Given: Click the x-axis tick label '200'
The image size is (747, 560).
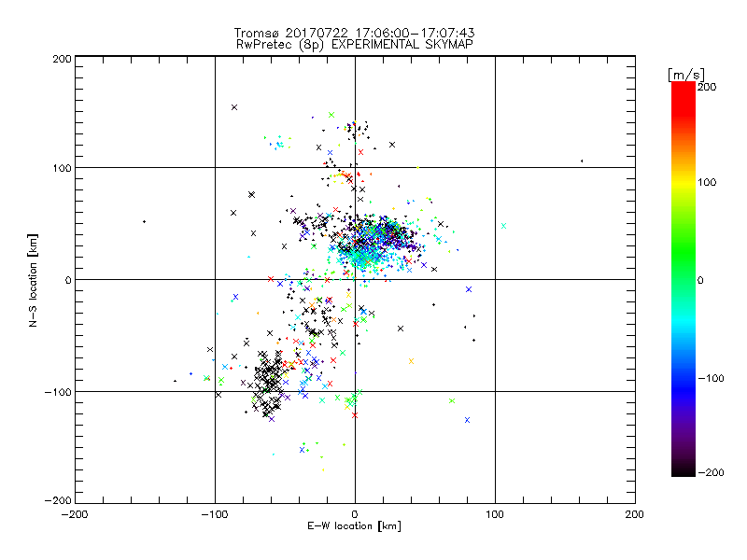Looking at the screenshot, I should tap(635, 514).
